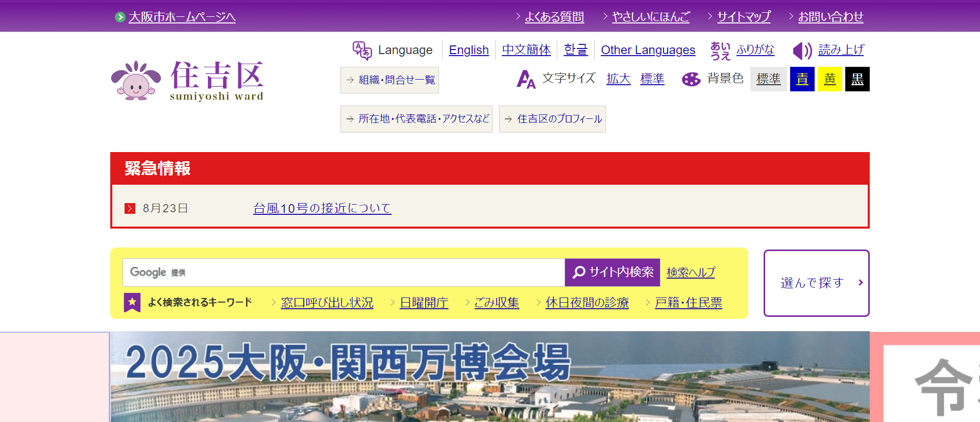
Task: Open お問い合わせ contact page
Action: click(830, 17)
